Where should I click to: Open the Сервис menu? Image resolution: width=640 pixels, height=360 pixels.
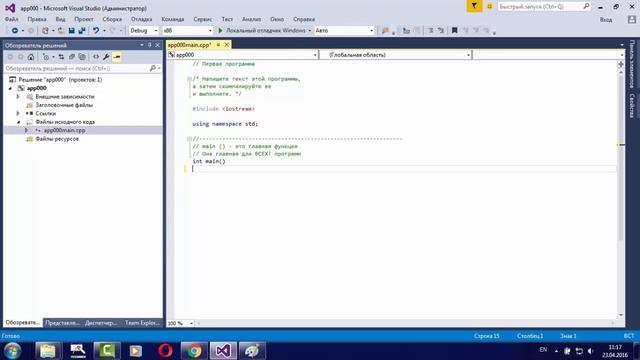pos(202,19)
